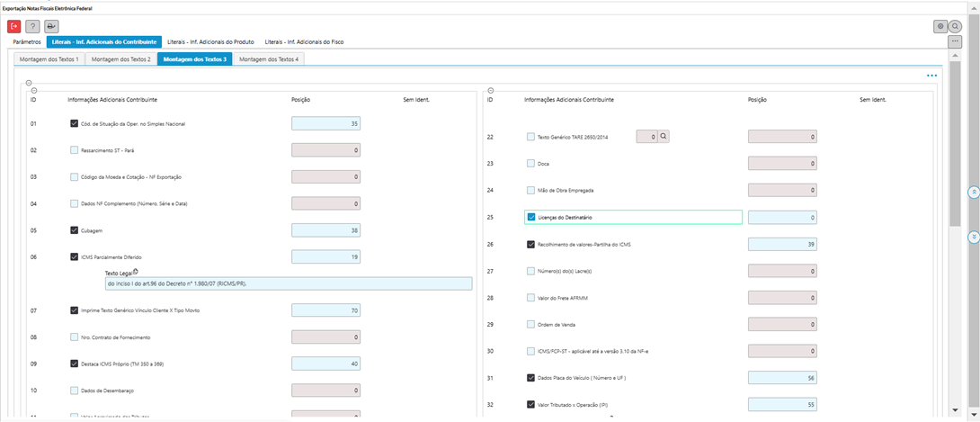
Task: Switch to Montagem dos Textos 1 tab
Action: [x=49, y=59]
